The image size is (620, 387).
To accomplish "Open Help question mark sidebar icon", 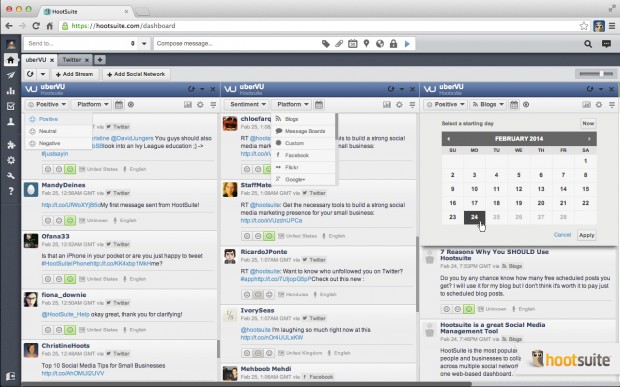I will 11,191.
